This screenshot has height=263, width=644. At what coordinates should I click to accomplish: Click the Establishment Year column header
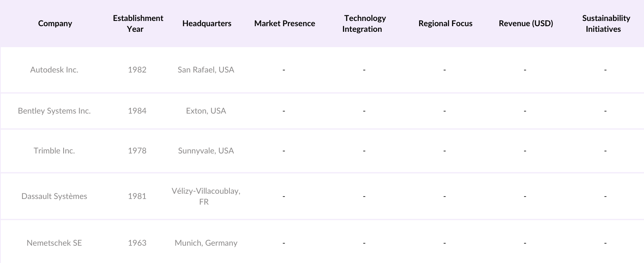tap(138, 23)
